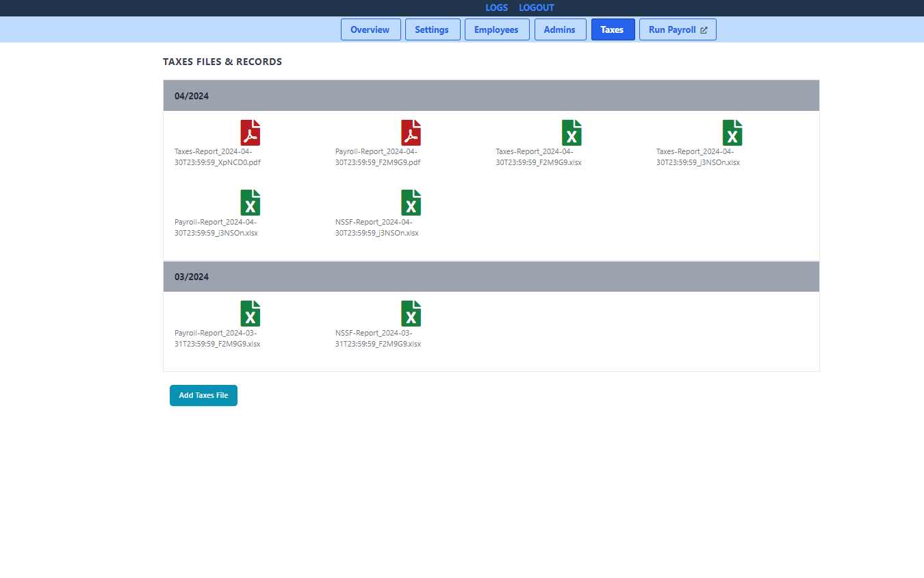This screenshot has height=578, width=924.
Task: Open the NSSF-Report_2024-04 Excel file icon
Action: 411,203
